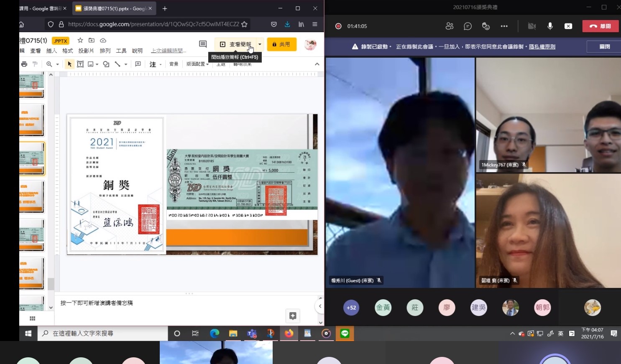Select the shape tool
Image resolution: width=621 pixels, height=364 pixels.
point(106,64)
